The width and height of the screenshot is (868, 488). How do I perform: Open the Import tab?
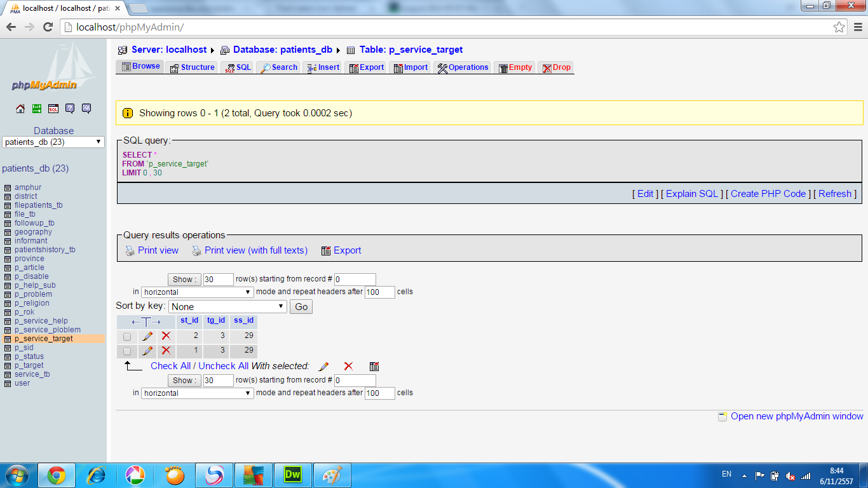click(x=410, y=67)
